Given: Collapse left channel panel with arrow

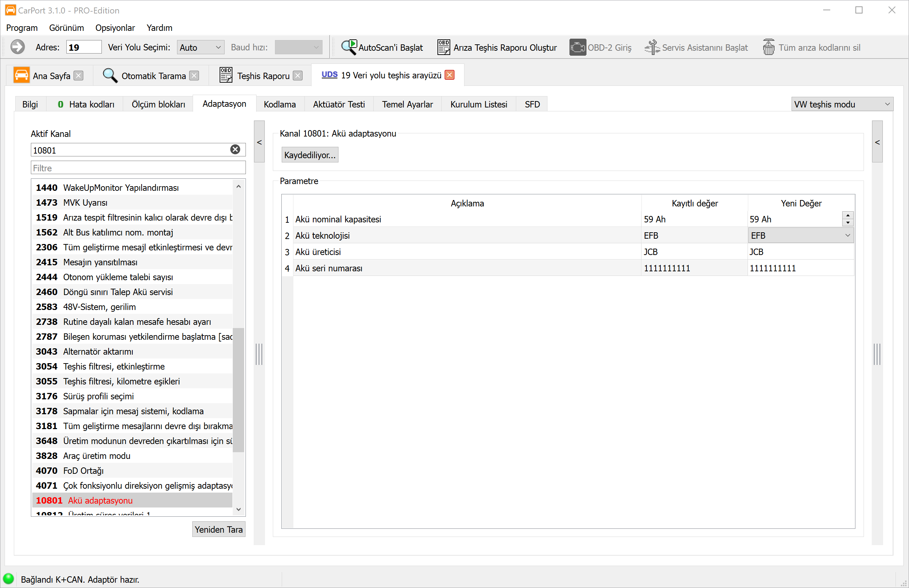Looking at the screenshot, I should [x=259, y=142].
